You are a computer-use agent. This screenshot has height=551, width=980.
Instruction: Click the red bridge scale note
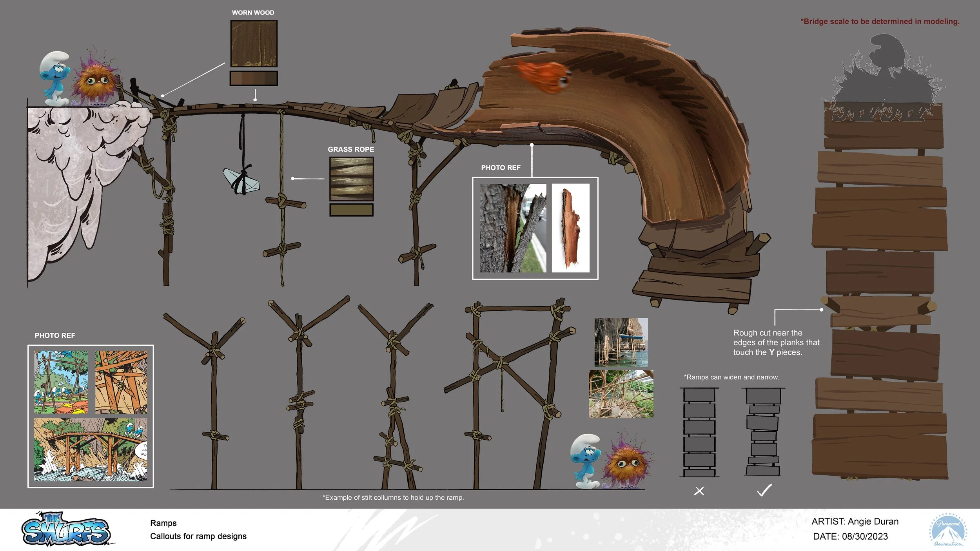pyautogui.click(x=880, y=22)
